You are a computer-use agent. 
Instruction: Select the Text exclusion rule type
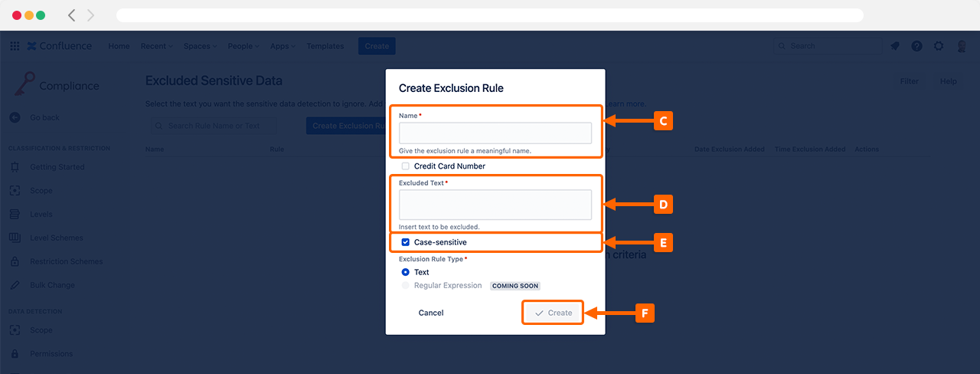point(406,272)
